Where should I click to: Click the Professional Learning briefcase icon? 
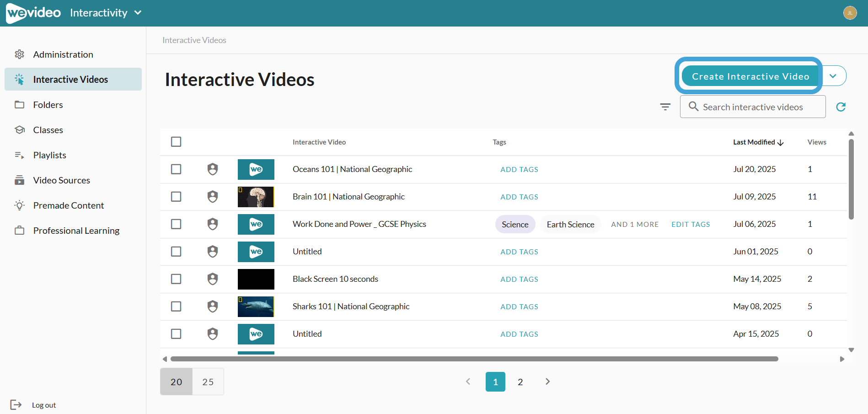point(19,231)
